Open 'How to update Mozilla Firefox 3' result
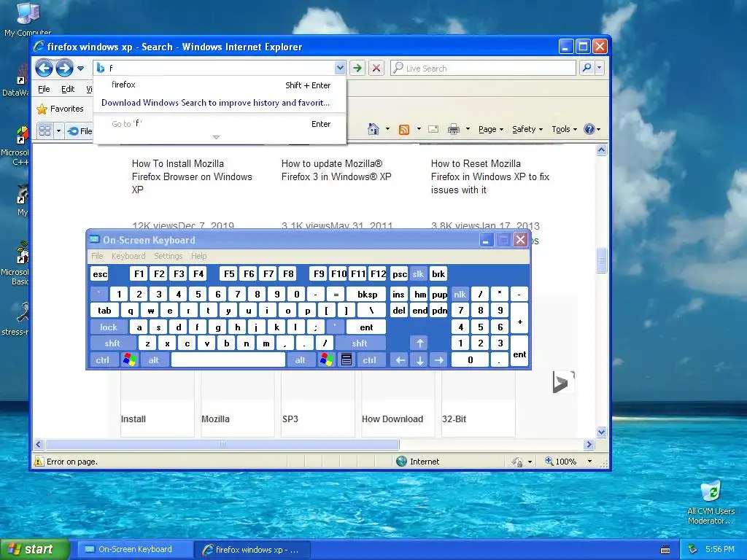This screenshot has height=560, width=747. pyautogui.click(x=336, y=170)
